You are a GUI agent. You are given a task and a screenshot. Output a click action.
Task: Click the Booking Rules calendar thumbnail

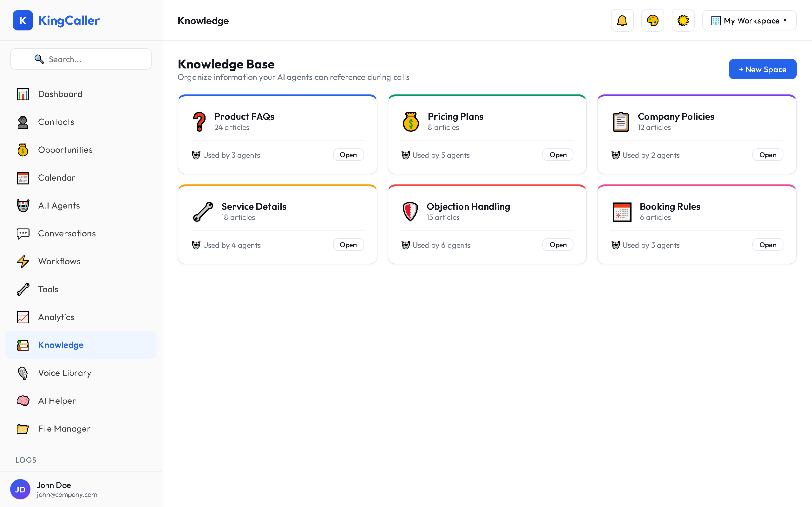point(622,212)
